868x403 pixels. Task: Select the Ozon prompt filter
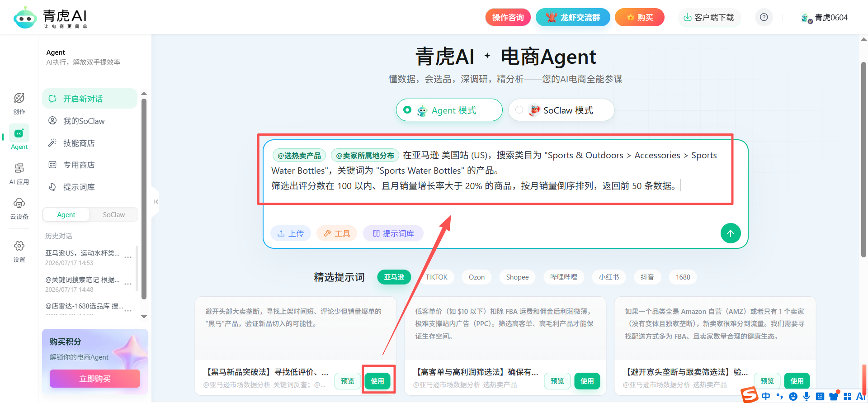[x=476, y=277]
